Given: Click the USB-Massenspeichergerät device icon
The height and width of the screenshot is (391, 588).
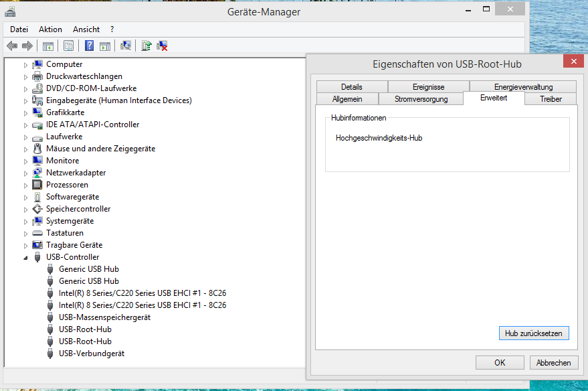Looking at the screenshot, I should coord(50,317).
